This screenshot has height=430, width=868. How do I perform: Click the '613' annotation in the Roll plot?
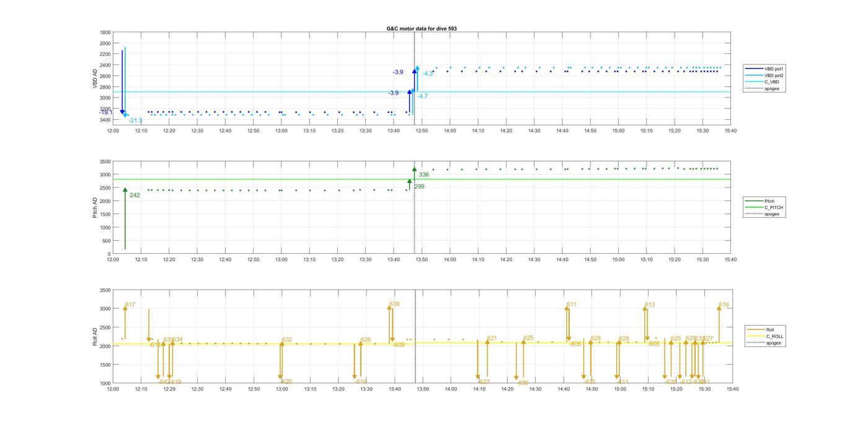pyautogui.click(x=650, y=305)
